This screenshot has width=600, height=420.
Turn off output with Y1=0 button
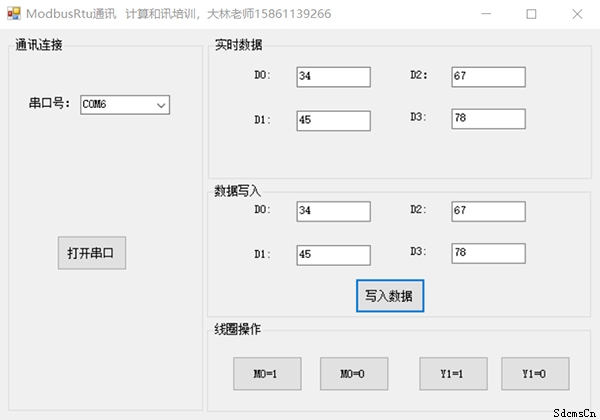pyautogui.click(x=535, y=374)
